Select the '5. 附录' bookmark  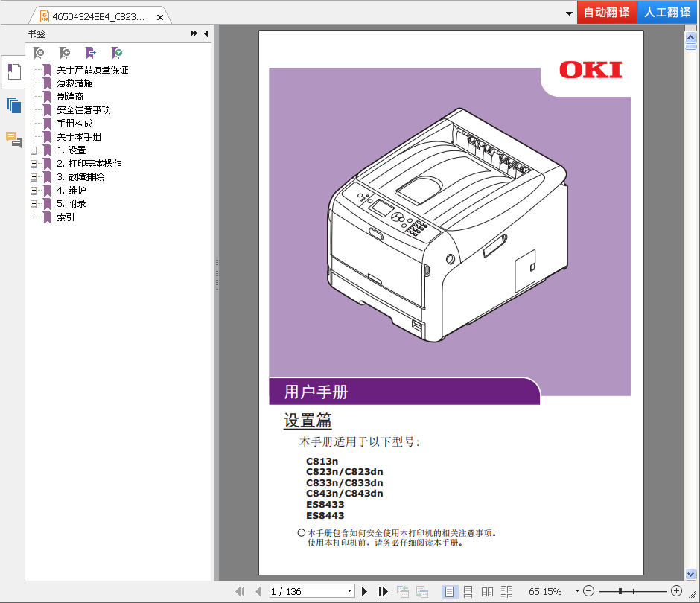pyautogui.click(x=71, y=204)
